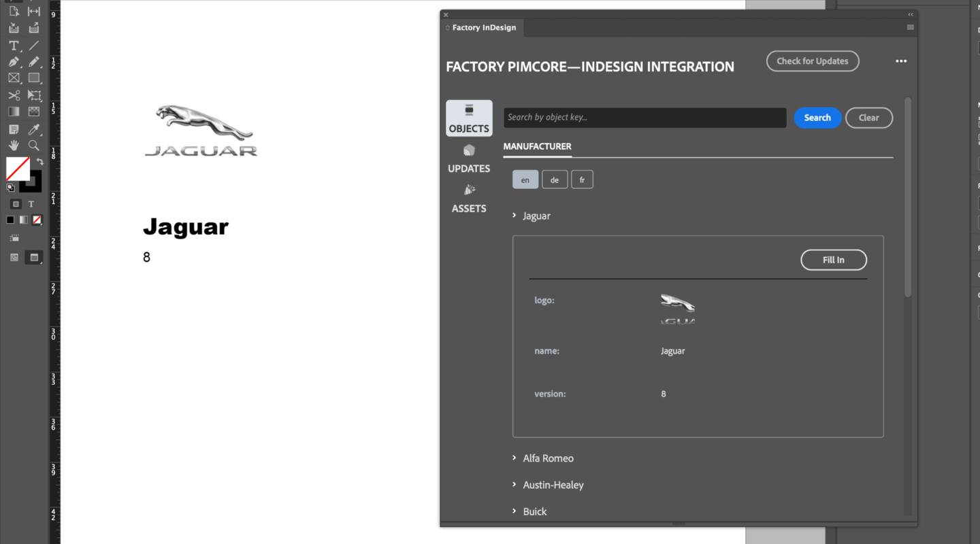
Task: Select the Line tool
Action: (34, 46)
